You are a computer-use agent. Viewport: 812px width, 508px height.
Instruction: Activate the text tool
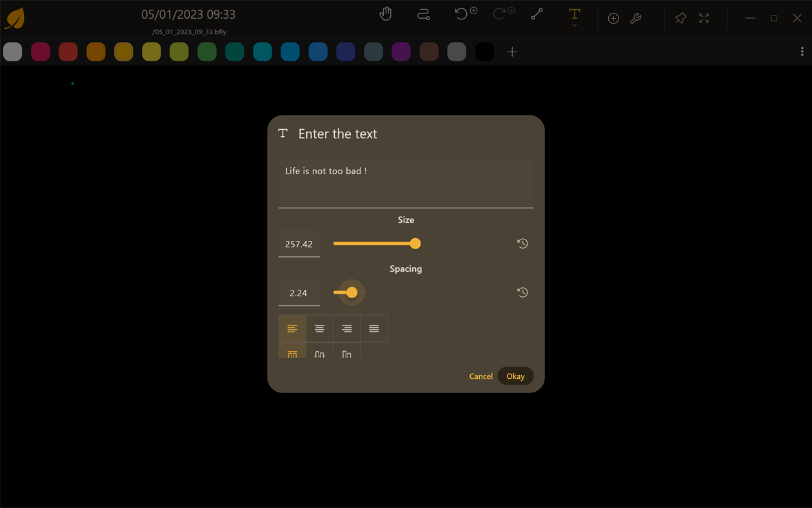click(x=573, y=14)
